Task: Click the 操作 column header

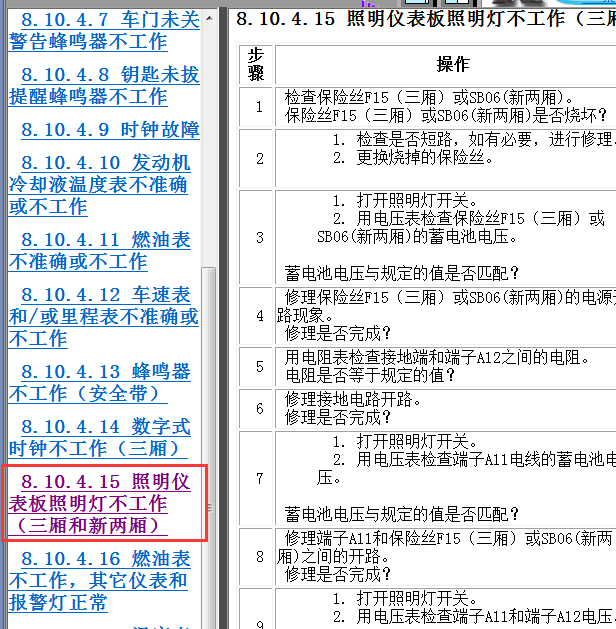Action: pyautogui.click(x=453, y=64)
